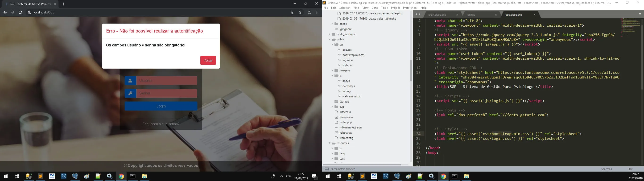This screenshot has width=644, height=181.
Task: Open index.php in the sidebar
Action: pyautogui.click(x=346, y=122)
